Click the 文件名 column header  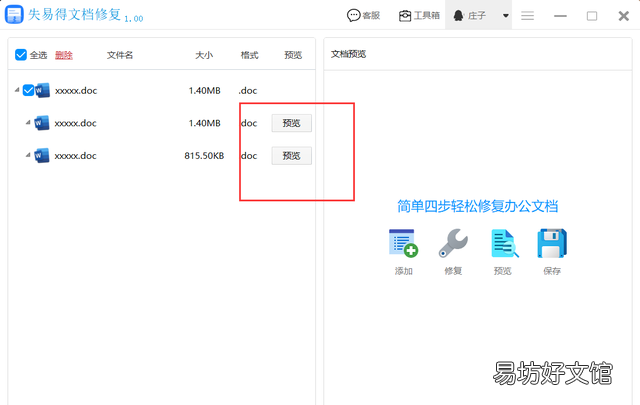(120, 55)
